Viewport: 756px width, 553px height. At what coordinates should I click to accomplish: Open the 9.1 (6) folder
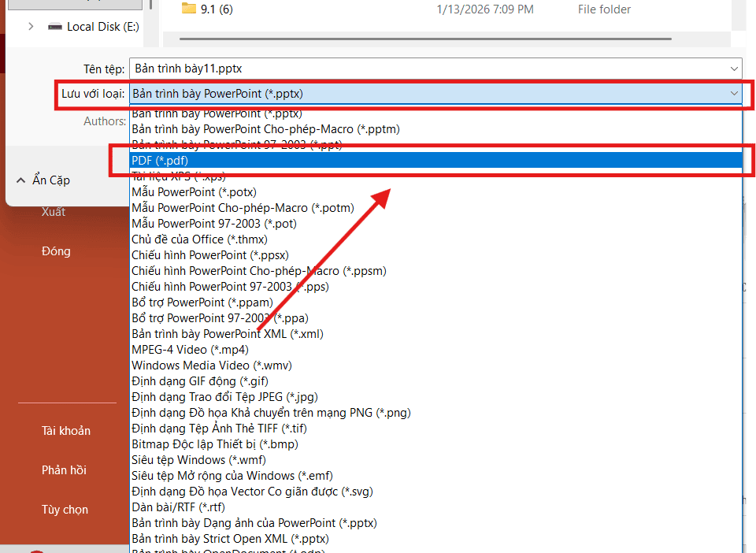click(x=217, y=9)
